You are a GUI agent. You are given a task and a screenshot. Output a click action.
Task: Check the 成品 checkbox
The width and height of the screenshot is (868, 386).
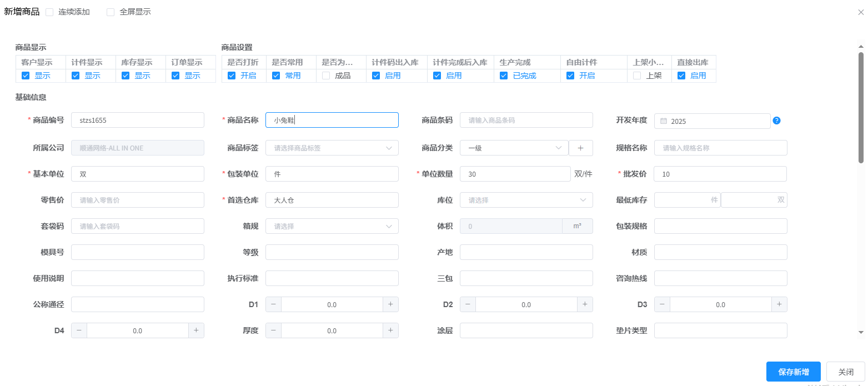pos(326,76)
